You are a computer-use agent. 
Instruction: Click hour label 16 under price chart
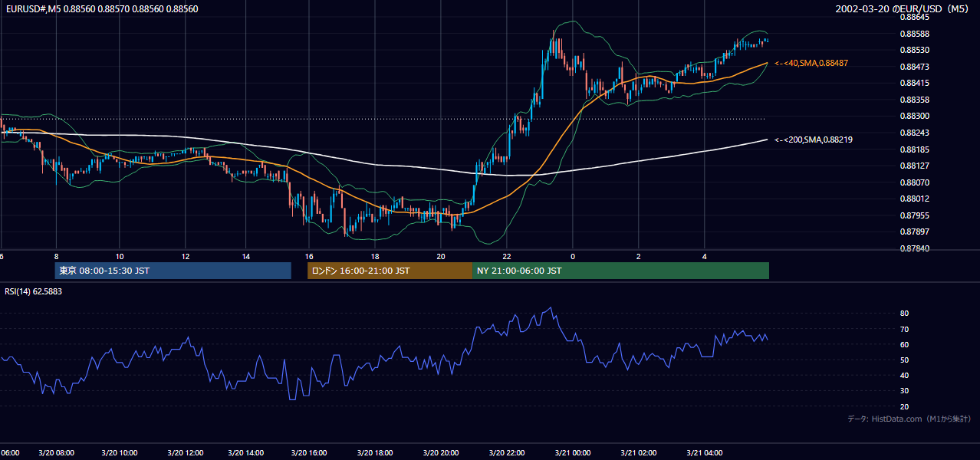coord(309,256)
